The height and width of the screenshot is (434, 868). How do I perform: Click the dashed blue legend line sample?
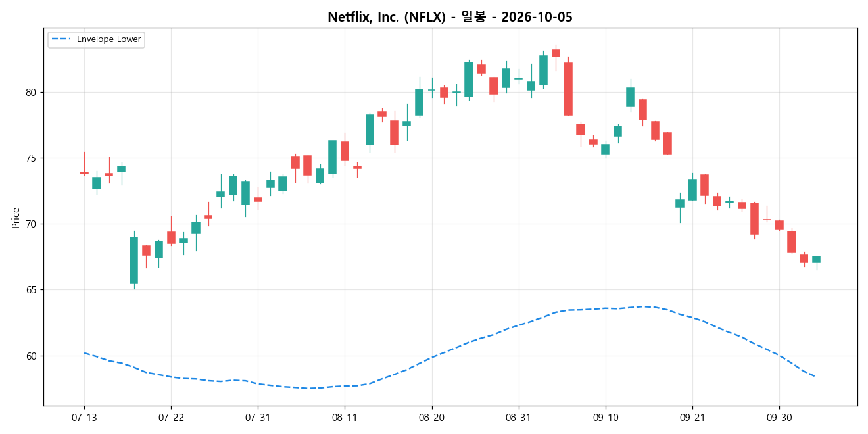(61, 39)
